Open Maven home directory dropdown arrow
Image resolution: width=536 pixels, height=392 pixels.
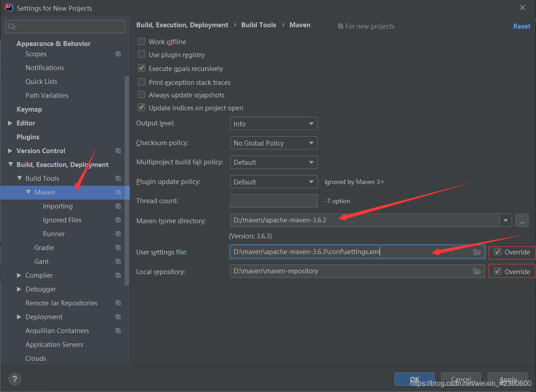506,220
